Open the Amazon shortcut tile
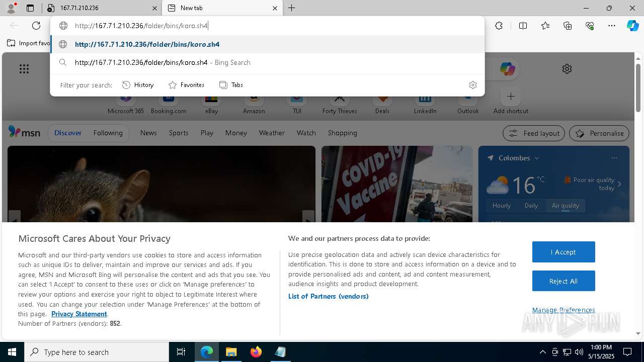644x362 pixels. point(254,104)
